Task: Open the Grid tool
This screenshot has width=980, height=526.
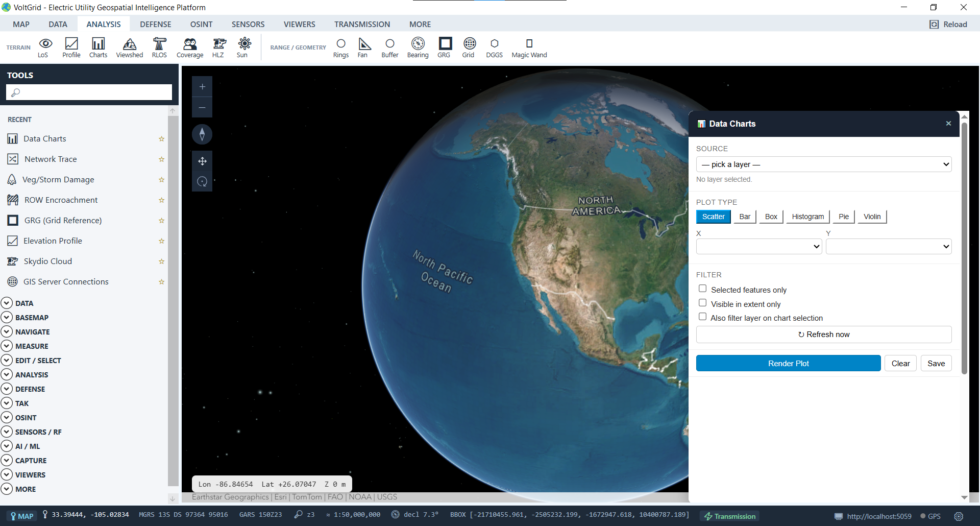Action: [469, 47]
